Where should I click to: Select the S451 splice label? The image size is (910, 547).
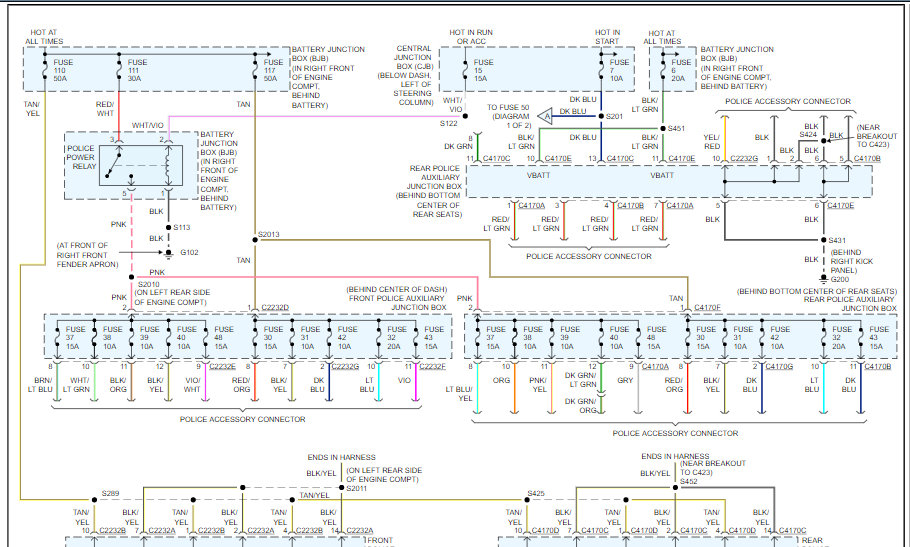(x=676, y=129)
